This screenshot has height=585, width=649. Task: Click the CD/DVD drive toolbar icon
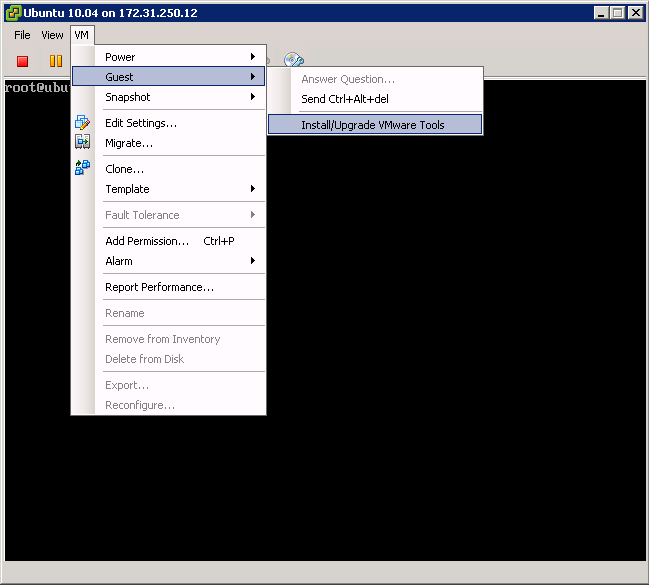click(294, 59)
